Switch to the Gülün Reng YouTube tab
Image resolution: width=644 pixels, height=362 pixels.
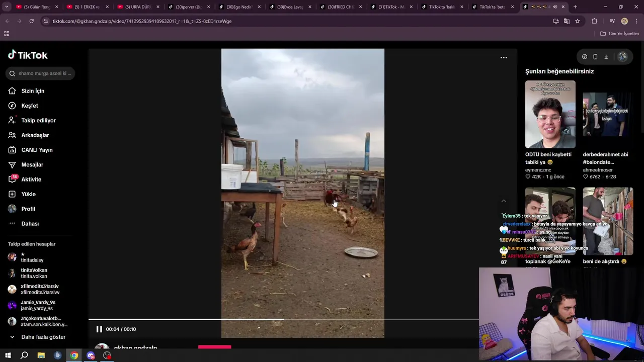tap(38, 7)
